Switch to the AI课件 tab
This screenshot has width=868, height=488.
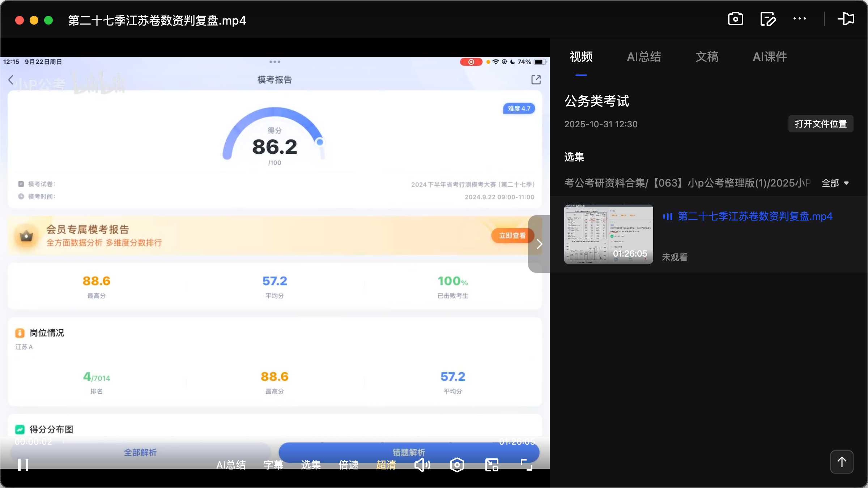click(770, 57)
